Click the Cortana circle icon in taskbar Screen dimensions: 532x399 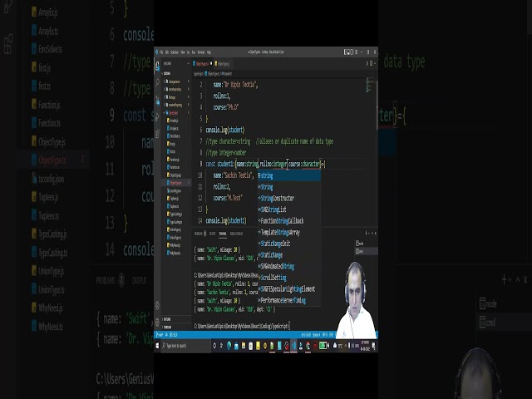[x=214, y=346]
